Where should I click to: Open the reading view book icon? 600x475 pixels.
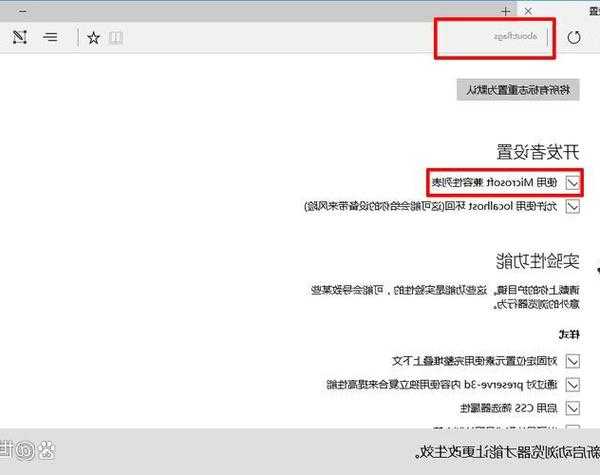pyautogui.click(x=117, y=38)
